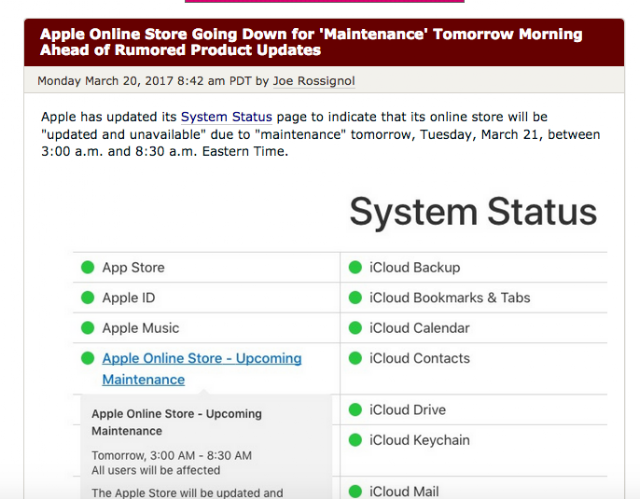Click the maintenance tooltip popup title
This screenshot has height=499, width=640.
click(x=176, y=422)
